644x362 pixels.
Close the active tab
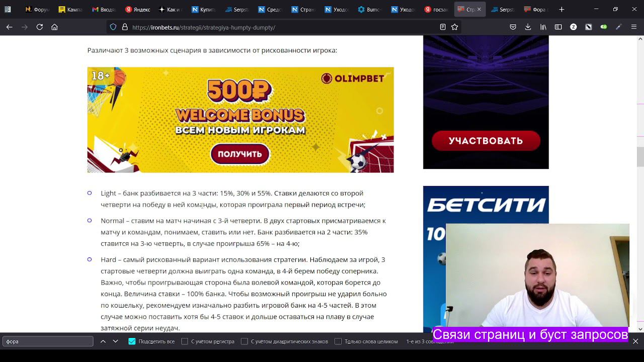(479, 9)
